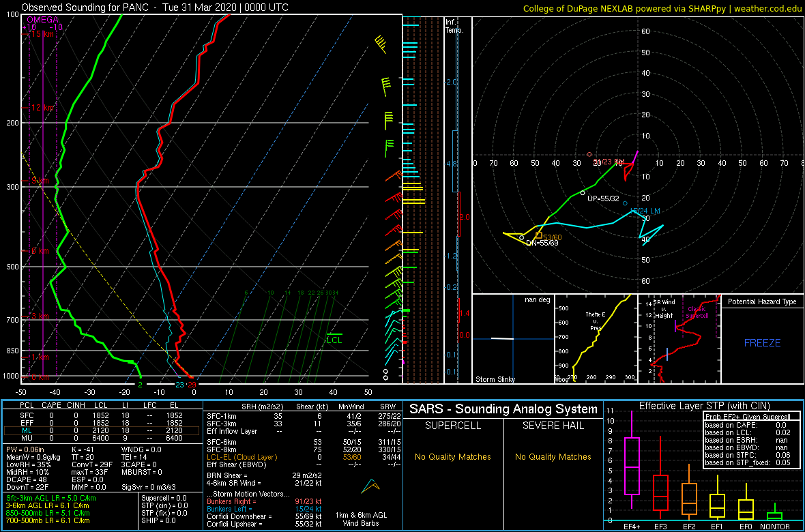Click the MidRH = 10% value
Image resolution: width=805 pixels, height=532 pixels.
coord(27,471)
